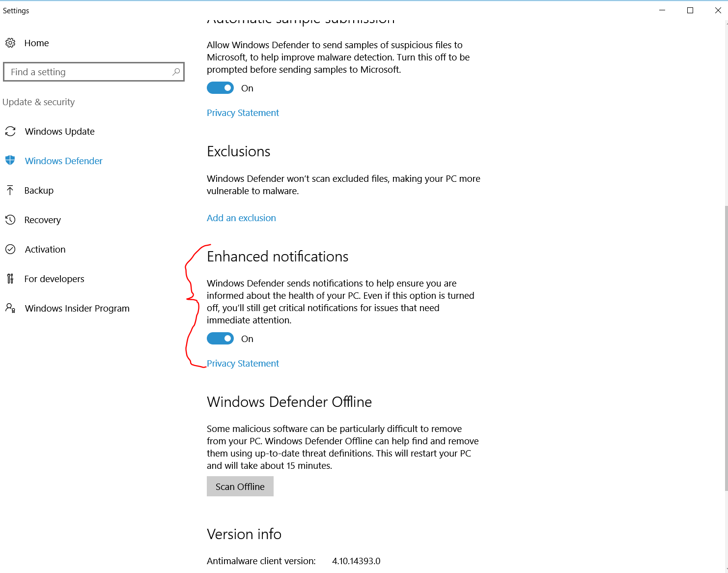The width and height of the screenshot is (728, 573).
Task: Open Activation settings
Action: 45,249
